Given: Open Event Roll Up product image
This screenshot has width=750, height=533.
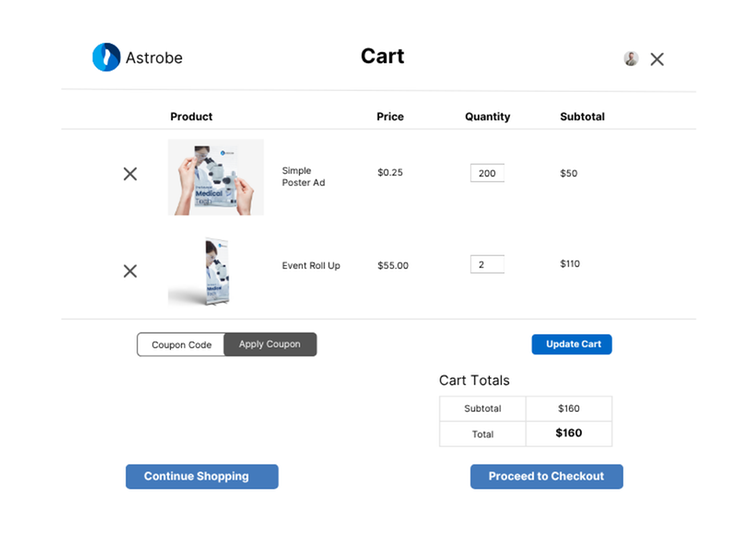Looking at the screenshot, I should 207,271.
